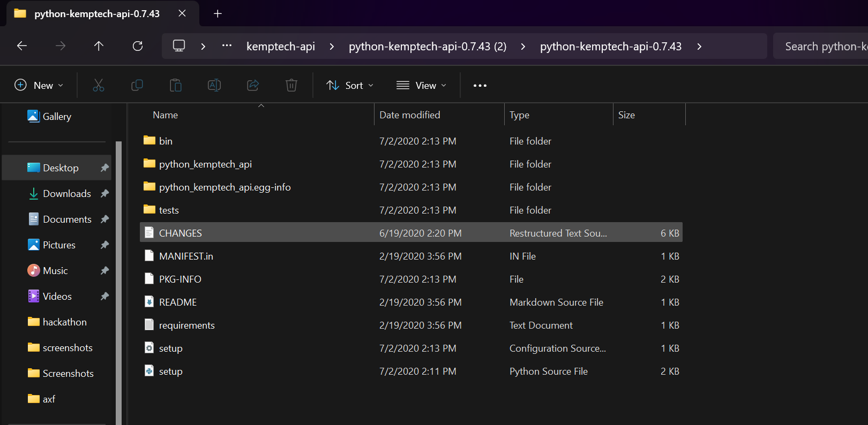Open the New item dropdown
868x425 pixels.
click(39, 85)
